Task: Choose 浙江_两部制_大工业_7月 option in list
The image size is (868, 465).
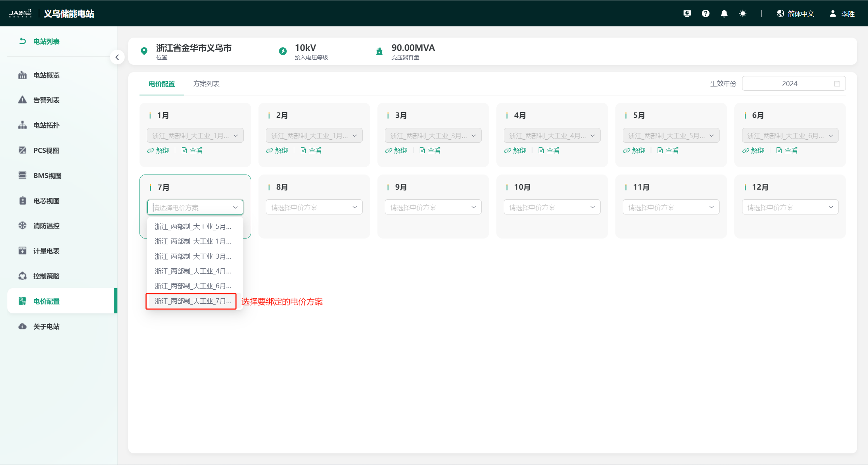Action: coord(193,301)
